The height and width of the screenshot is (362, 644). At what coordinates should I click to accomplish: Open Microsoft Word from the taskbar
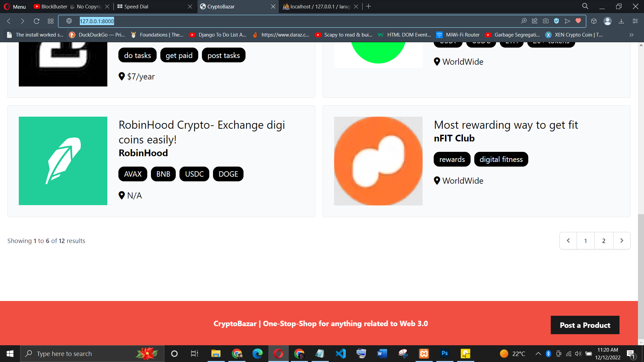click(382, 353)
